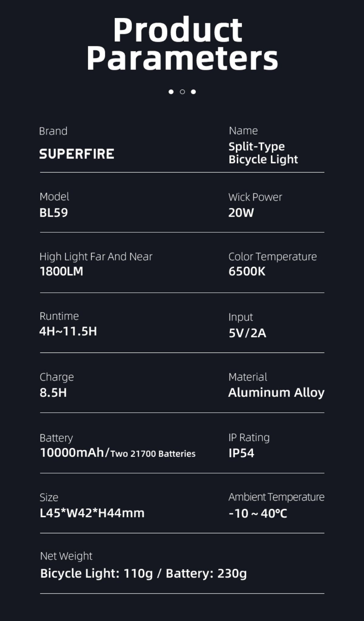Select the 10000mAh battery capacity text
The width and height of the screenshot is (364, 621).
coord(72,453)
